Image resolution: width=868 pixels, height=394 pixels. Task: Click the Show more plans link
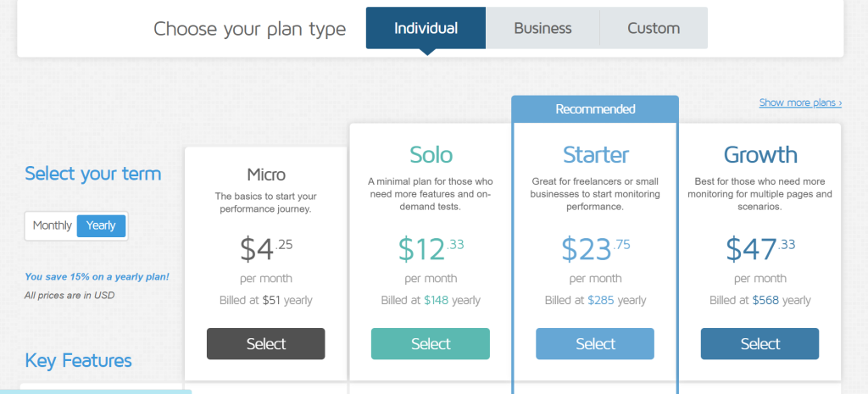pyautogui.click(x=800, y=103)
